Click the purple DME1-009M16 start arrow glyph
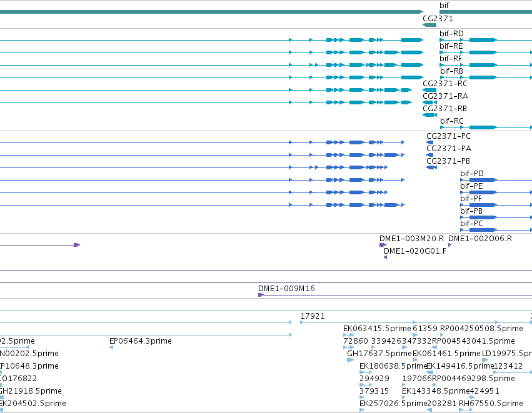Image resolution: width=532 pixels, height=413 pixels. click(261, 295)
